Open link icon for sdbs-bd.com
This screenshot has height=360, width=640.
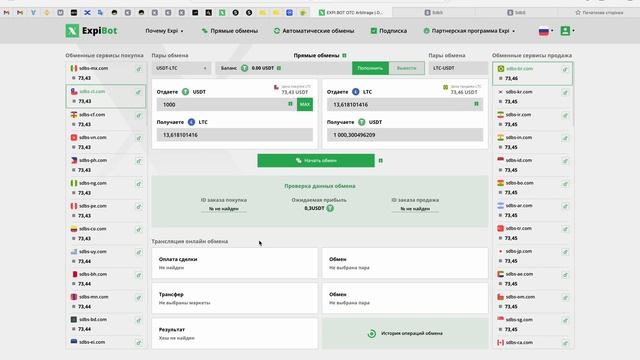click(139, 321)
